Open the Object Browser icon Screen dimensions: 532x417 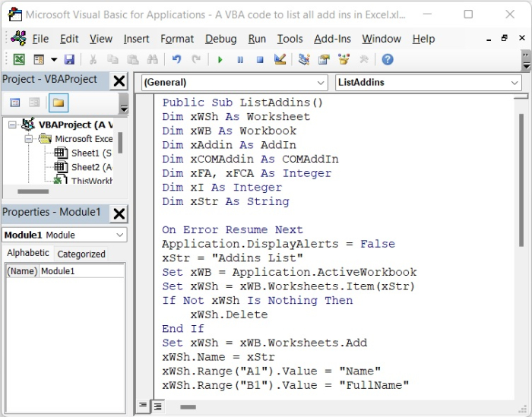pos(344,60)
